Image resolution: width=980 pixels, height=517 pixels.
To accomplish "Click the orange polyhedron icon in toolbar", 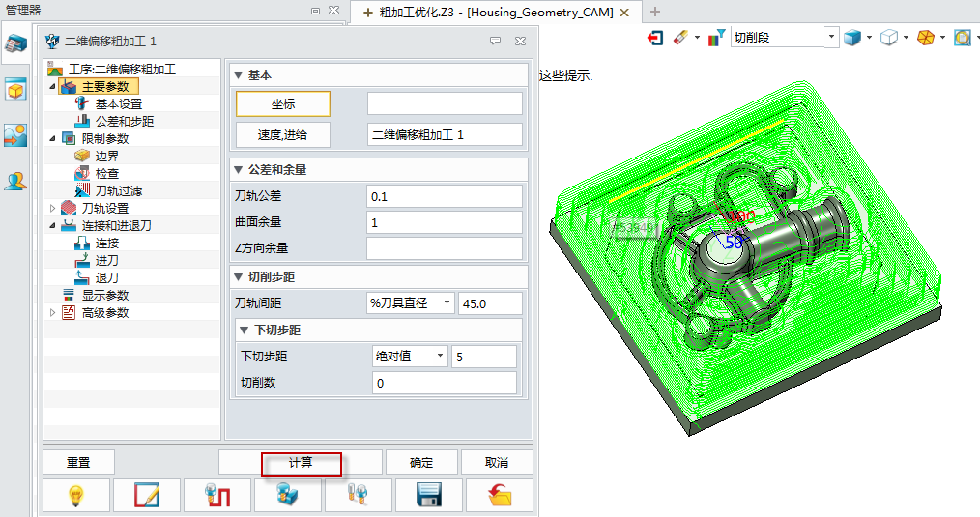I will [x=925, y=38].
